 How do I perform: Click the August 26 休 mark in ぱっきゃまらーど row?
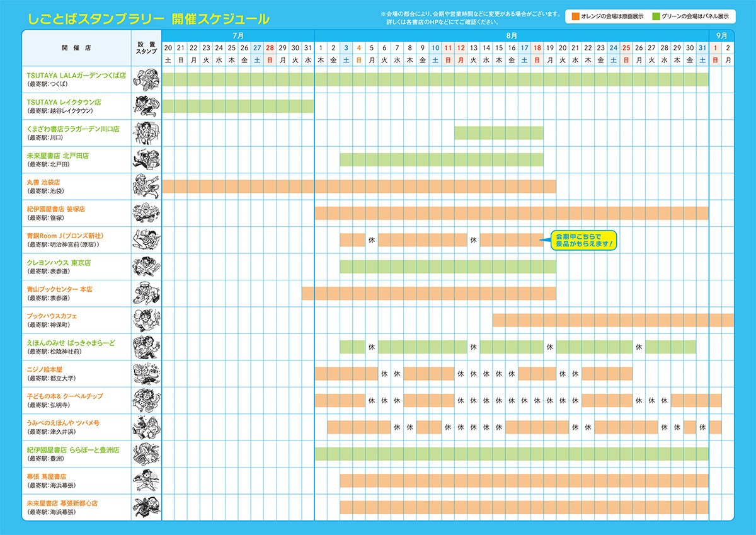(x=639, y=347)
